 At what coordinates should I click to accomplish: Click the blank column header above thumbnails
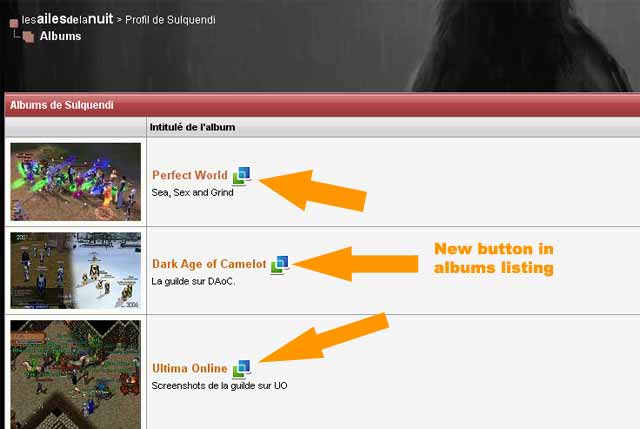[x=76, y=127]
